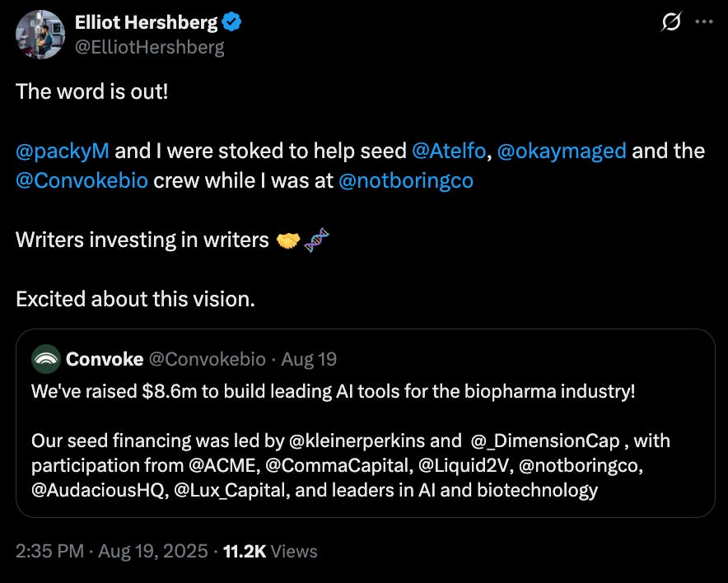Image resolution: width=728 pixels, height=583 pixels.
Task: Open the @Convokebio mention in tweet body
Action: pos(82,180)
